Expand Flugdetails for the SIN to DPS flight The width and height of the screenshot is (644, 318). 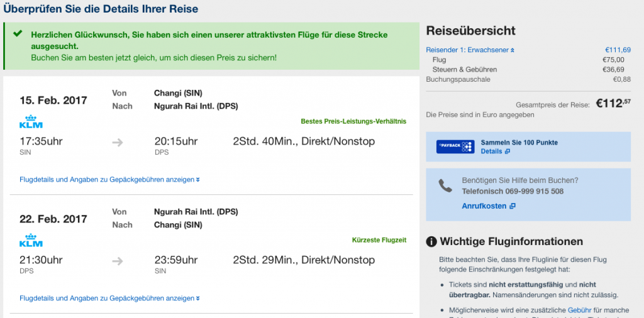pos(109,180)
